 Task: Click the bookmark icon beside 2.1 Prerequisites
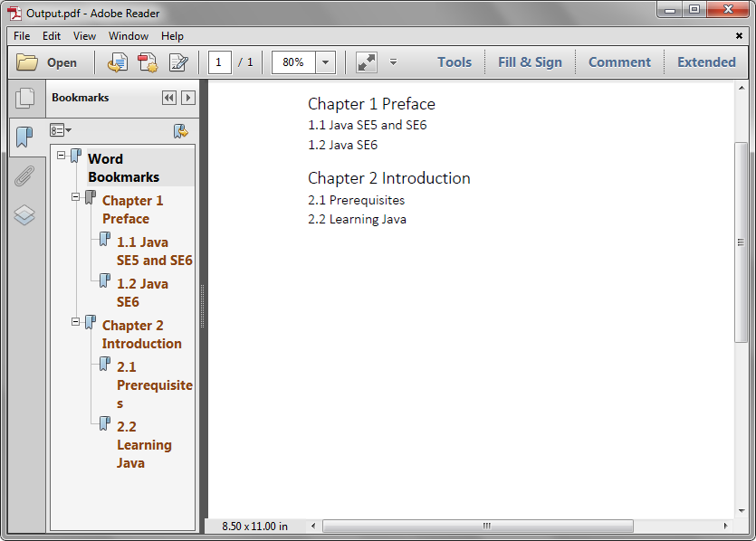click(x=105, y=364)
